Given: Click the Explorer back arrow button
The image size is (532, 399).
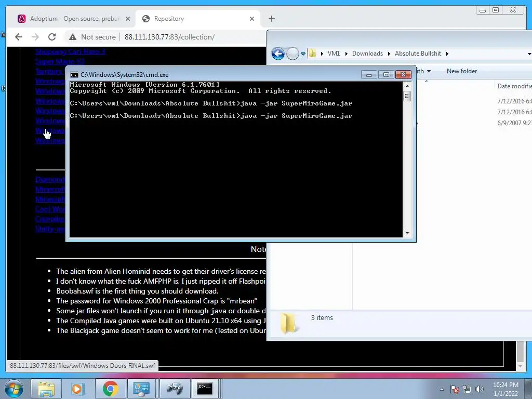Looking at the screenshot, I should click(x=278, y=54).
